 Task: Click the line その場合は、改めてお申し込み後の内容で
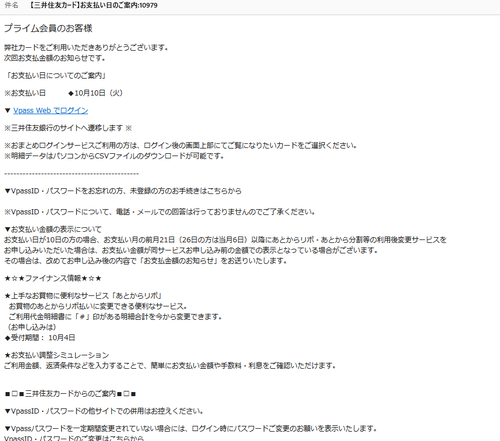click(145, 260)
